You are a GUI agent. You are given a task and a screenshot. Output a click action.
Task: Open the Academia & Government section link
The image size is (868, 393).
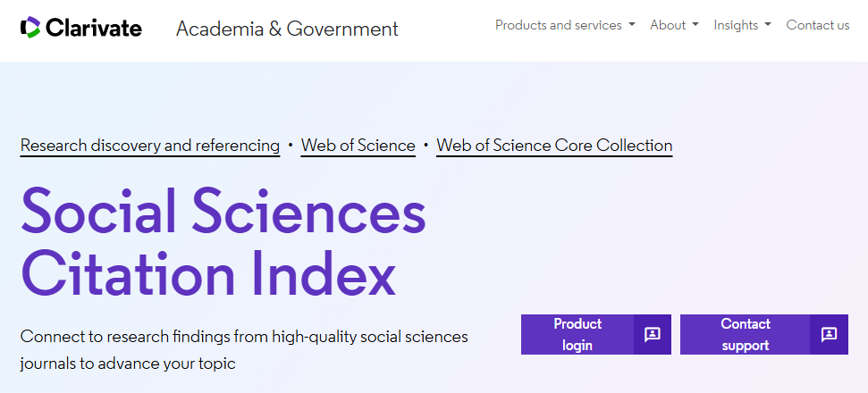[x=287, y=29]
